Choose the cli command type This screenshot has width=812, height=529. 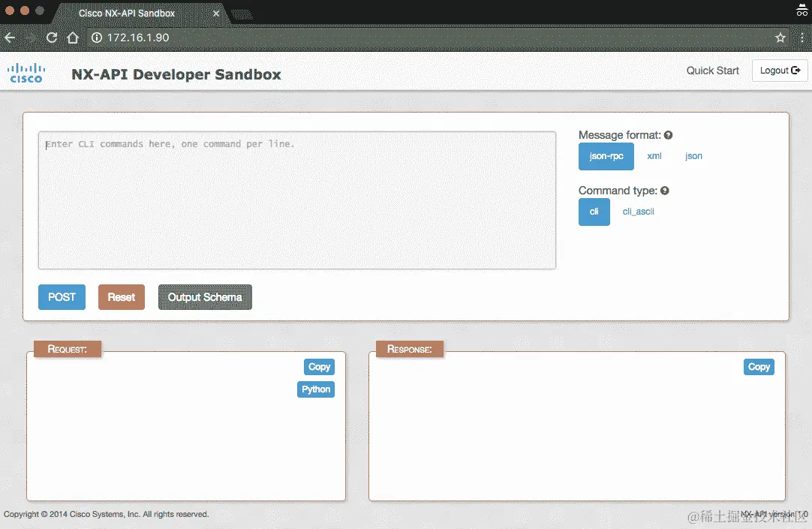click(594, 212)
